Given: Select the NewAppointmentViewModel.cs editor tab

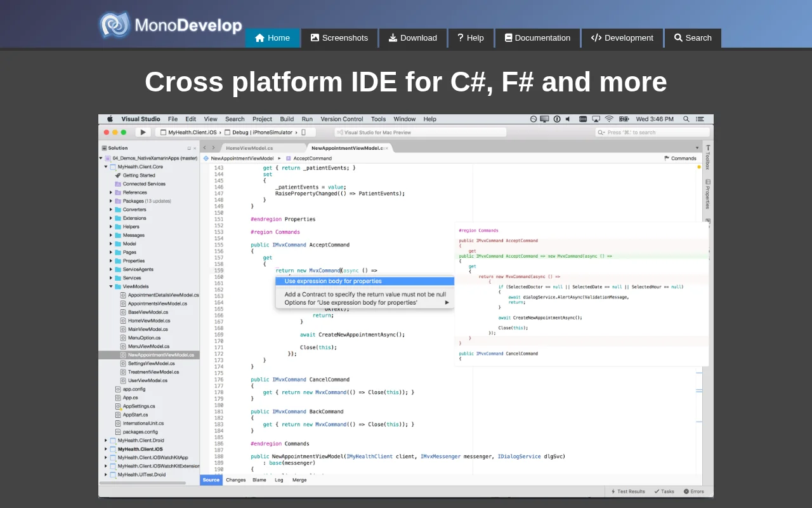Looking at the screenshot, I should tap(348, 148).
